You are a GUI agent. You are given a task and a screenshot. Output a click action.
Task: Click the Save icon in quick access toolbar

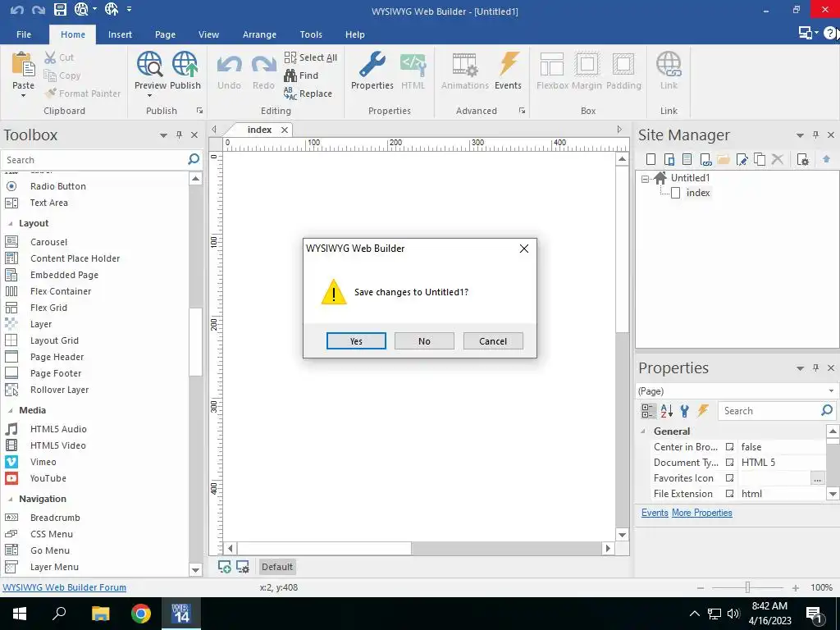60,9
